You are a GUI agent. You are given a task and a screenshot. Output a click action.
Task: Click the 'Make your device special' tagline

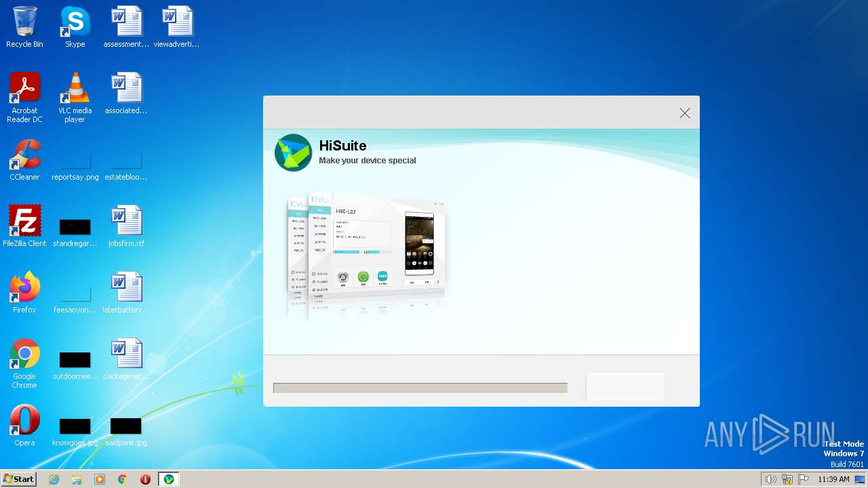tap(368, 161)
